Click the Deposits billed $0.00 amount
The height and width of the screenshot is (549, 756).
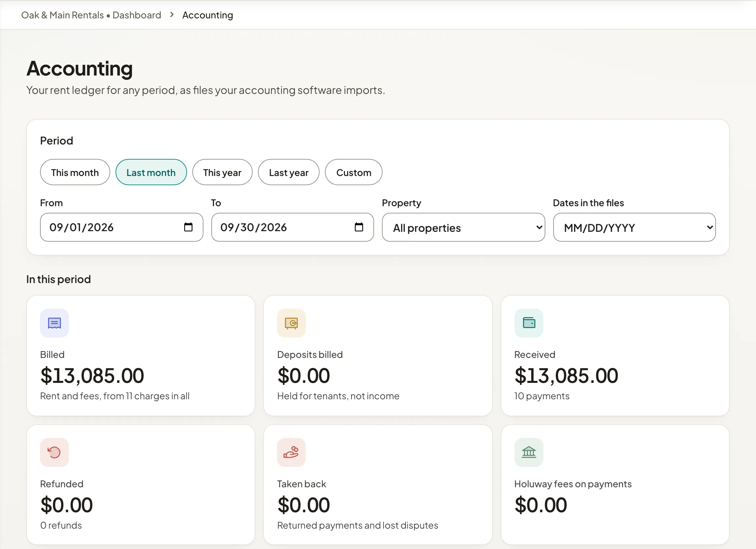click(304, 376)
